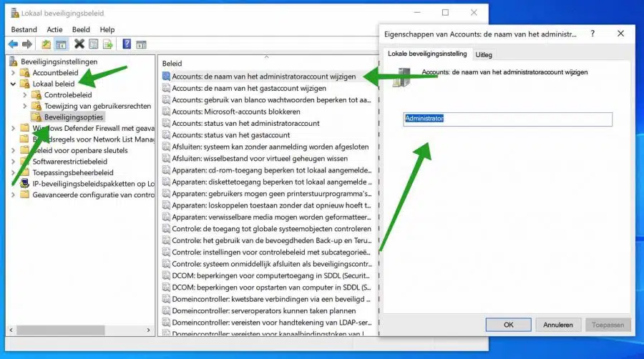Screen dimensions: 644x359
Task: Expand Beleid voor openbare sleutels node
Action: 13,150
